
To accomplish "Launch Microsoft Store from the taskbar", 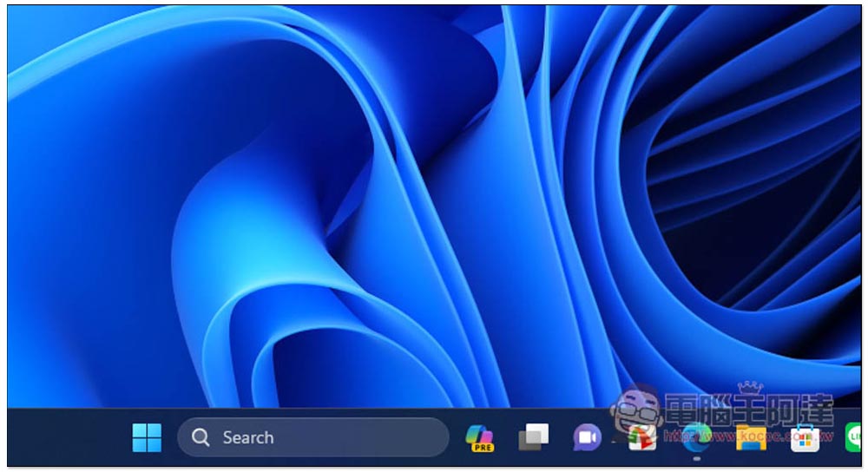I will pos(805,437).
